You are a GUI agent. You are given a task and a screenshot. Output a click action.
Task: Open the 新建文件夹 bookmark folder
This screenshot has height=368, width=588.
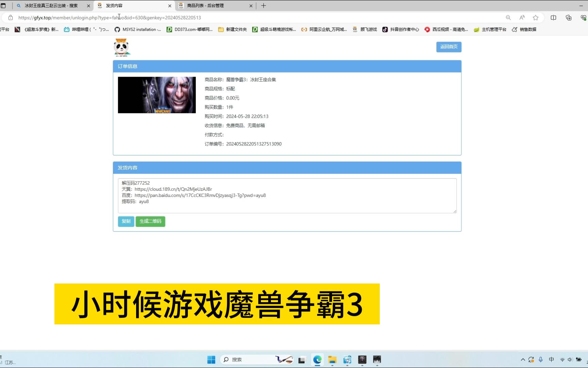232,30
